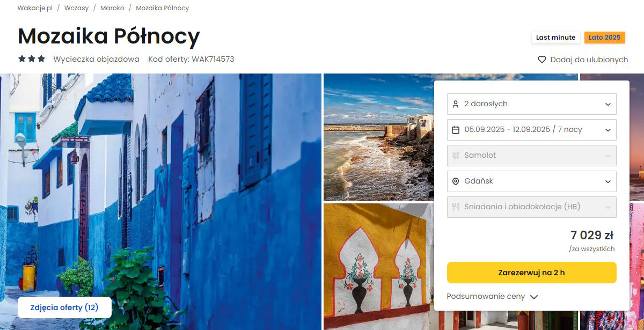Click the heart icon for favorites

542,60
